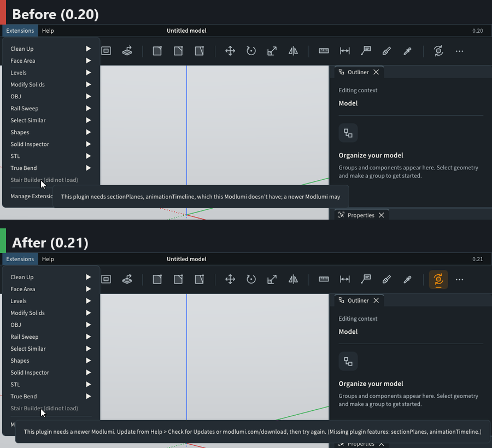Viewport: 492px width, 448px height.
Task: Select the Tape Measure tool in the After panel
Action: [x=324, y=279]
